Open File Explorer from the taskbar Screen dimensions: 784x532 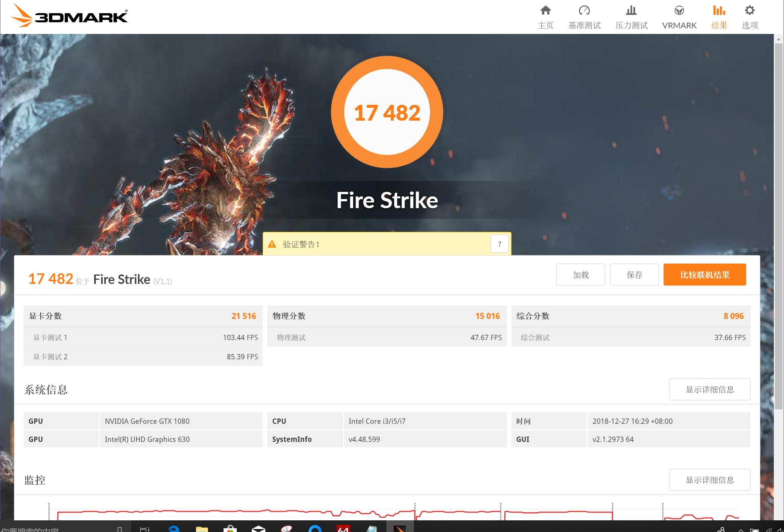pyautogui.click(x=202, y=528)
